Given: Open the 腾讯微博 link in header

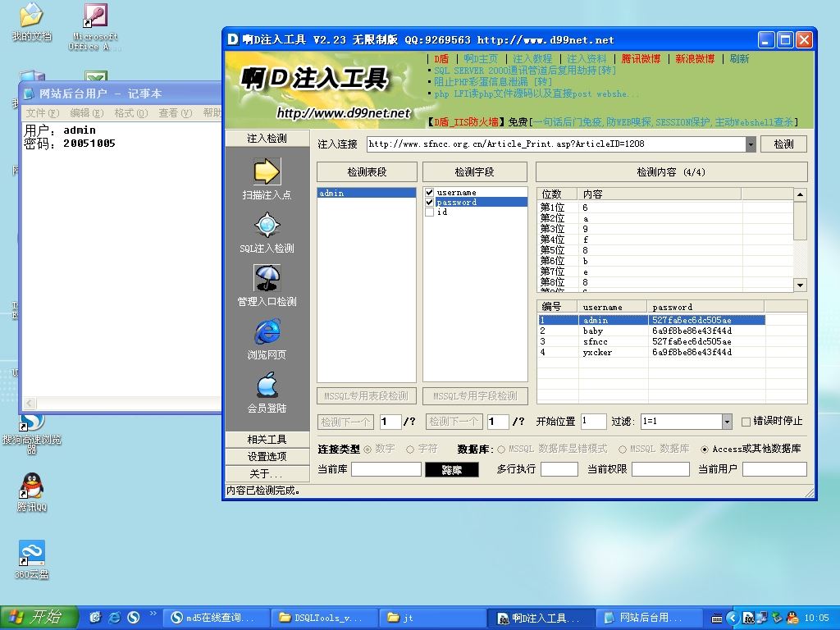Looking at the screenshot, I should click(x=641, y=59).
